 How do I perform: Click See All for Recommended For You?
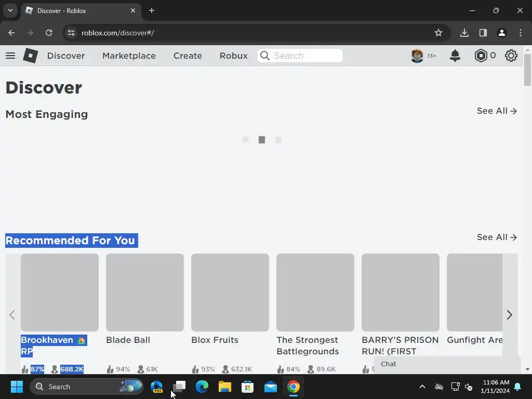497,237
